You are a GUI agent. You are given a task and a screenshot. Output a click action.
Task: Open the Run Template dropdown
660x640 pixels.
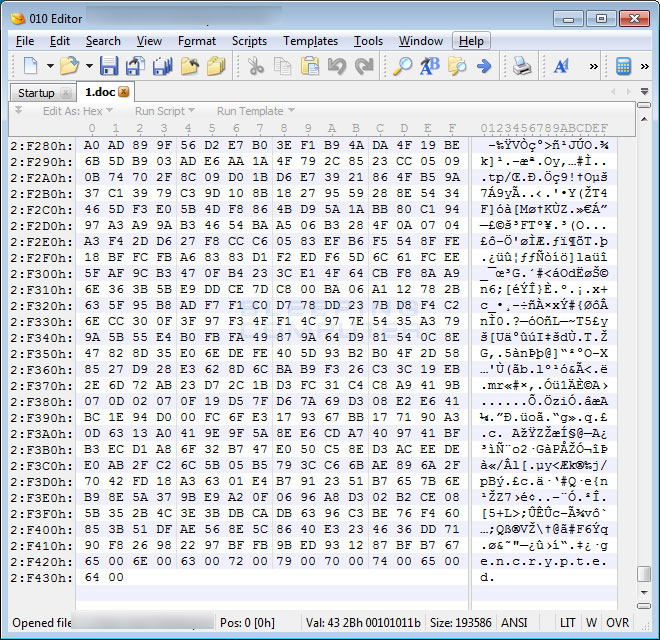pyautogui.click(x=255, y=111)
